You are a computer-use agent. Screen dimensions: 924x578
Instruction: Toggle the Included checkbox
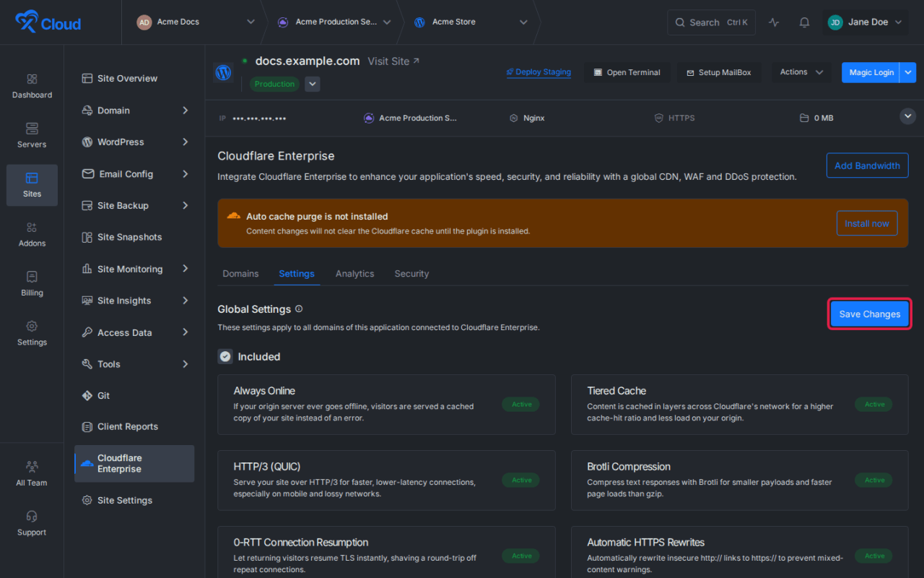point(225,356)
